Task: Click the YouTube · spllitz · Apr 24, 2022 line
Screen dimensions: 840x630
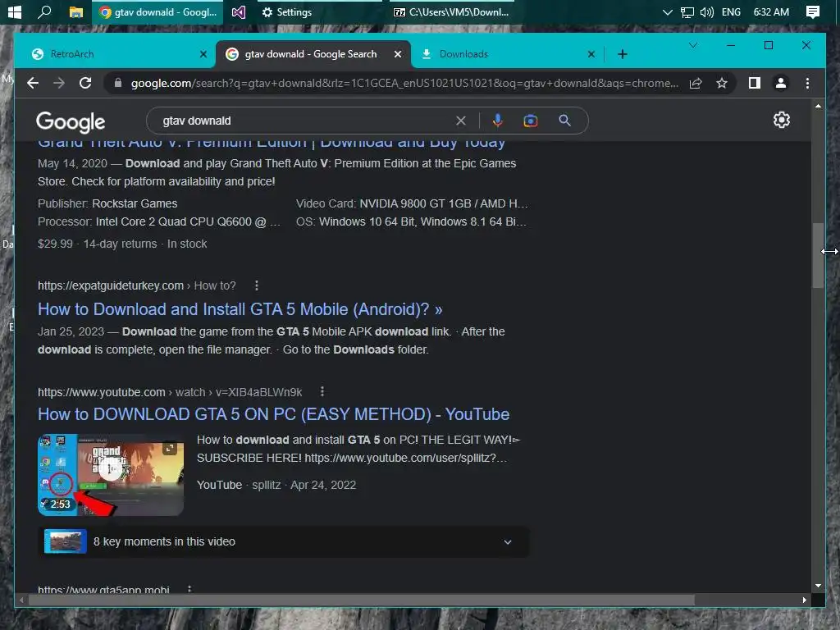Action: [276, 485]
